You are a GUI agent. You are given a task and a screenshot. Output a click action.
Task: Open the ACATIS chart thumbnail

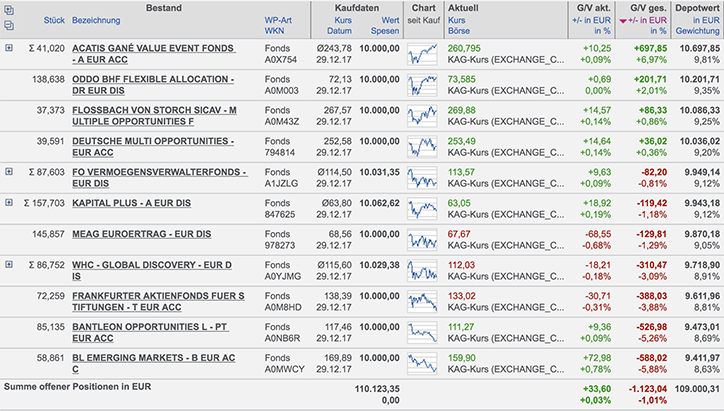(422, 54)
